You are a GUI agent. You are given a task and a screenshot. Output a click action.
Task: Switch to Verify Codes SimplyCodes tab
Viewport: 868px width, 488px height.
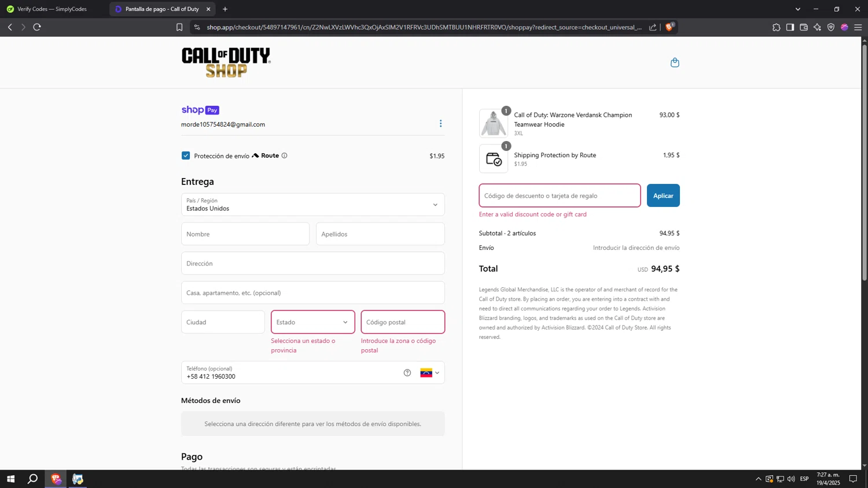point(52,9)
